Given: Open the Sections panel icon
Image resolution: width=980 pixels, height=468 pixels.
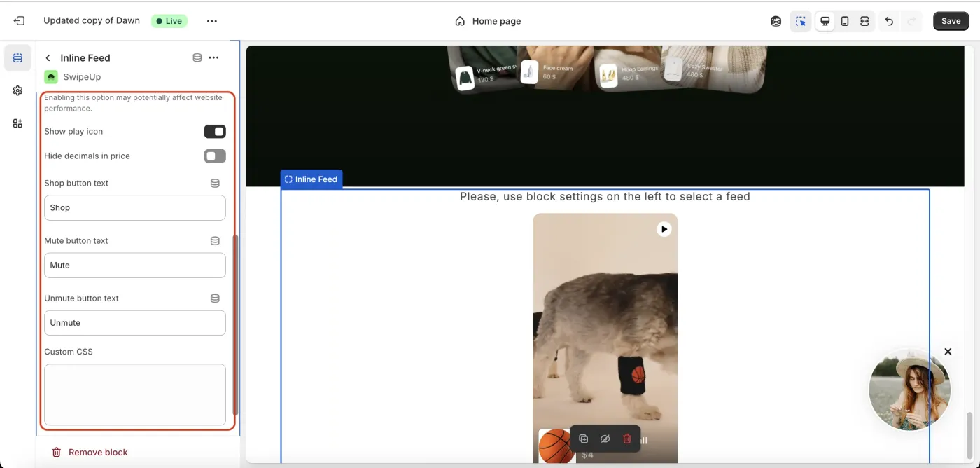Looking at the screenshot, I should (17, 58).
